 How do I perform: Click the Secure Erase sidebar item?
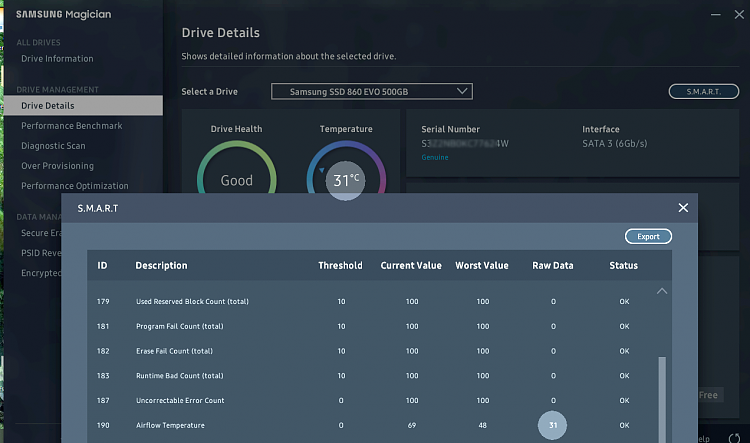(x=41, y=233)
